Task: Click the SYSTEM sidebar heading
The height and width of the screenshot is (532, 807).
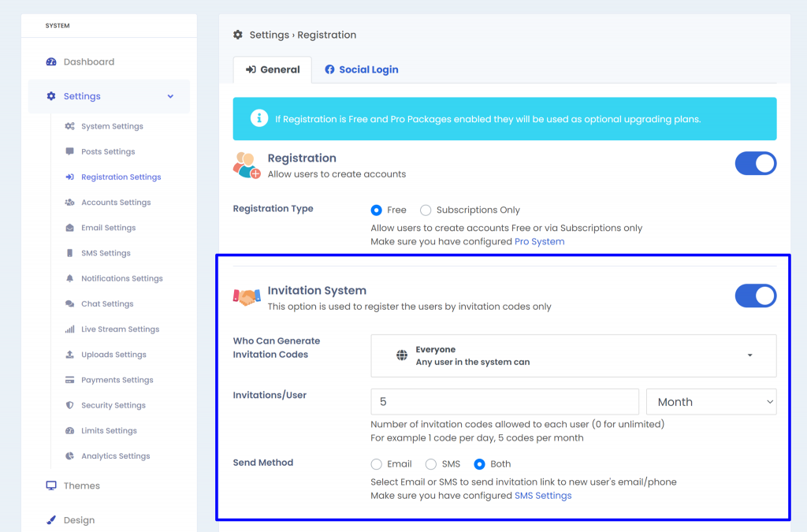Action: 57,25
